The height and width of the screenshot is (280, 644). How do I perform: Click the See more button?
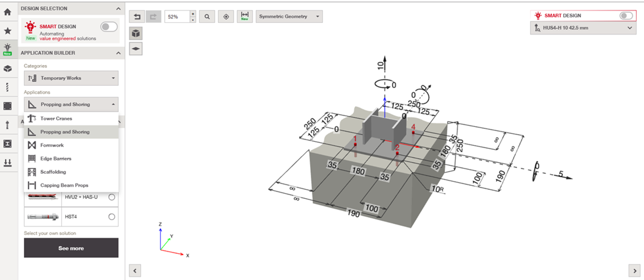click(71, 248)
